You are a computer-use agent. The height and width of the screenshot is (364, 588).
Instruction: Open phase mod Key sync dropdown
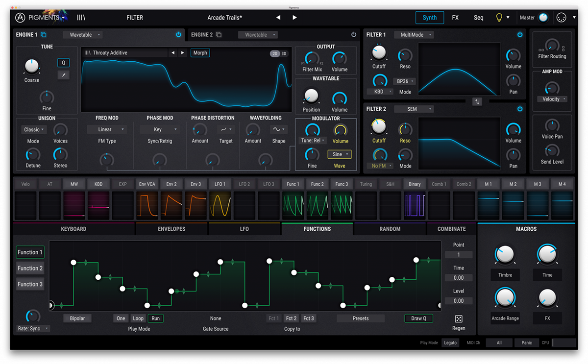coord(160,129)
